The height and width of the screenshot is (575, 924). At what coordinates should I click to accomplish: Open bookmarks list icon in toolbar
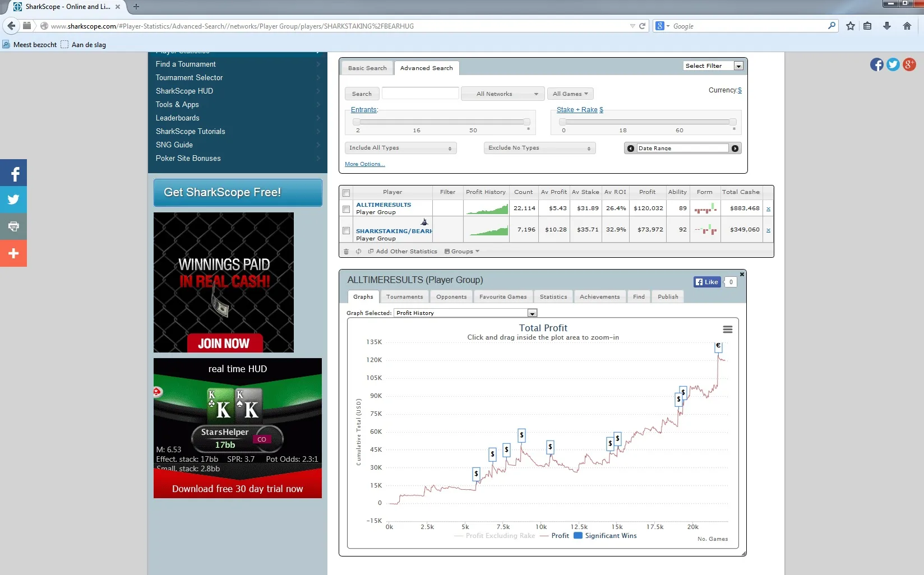[867, 26]
